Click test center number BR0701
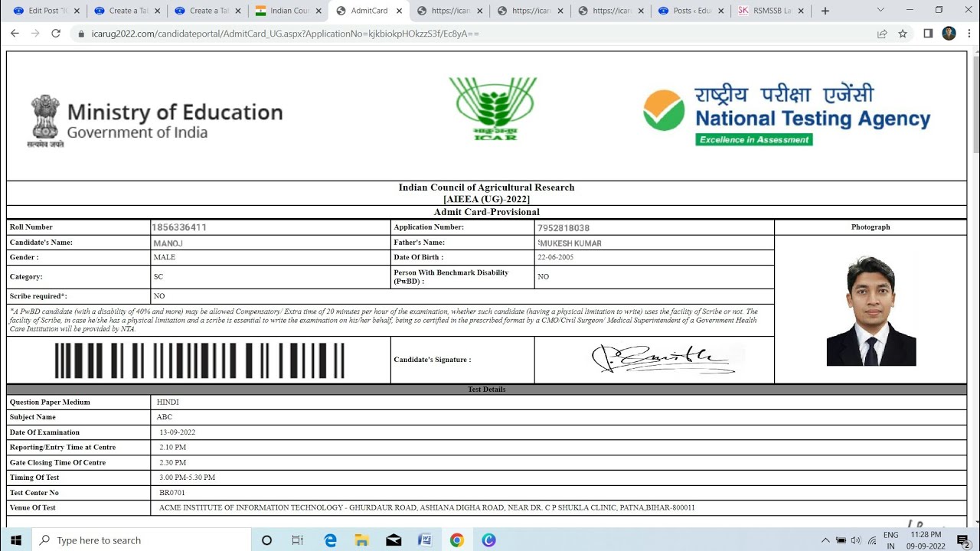 coord(172,493)
